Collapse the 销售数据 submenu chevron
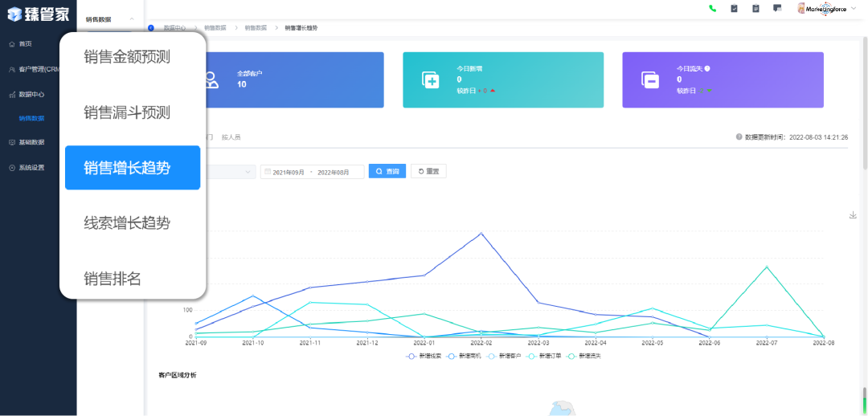This screenshot has width=868, height=416. click(x=131, y=18)
